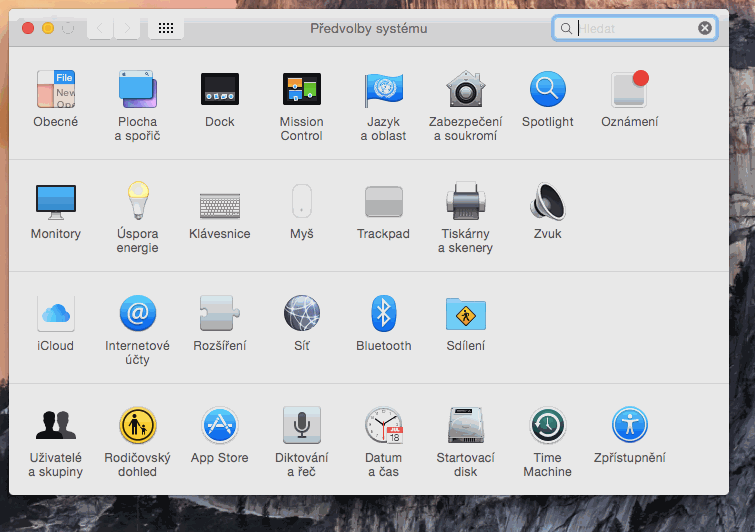Screen dimensions: 755x532
Task: Click the magnifying glass in search field
Action: pyautogui.click(x=566, y=29)
